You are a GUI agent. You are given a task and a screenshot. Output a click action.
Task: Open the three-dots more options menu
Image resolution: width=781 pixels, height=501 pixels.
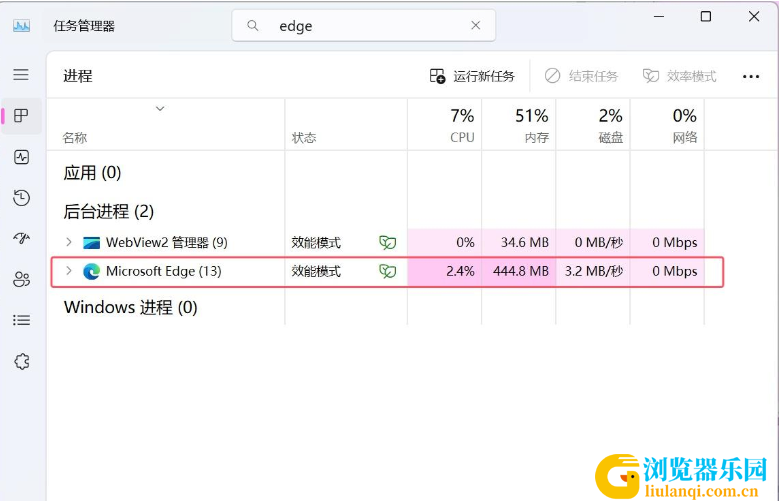pyautogui.click(x=751, y=76)
